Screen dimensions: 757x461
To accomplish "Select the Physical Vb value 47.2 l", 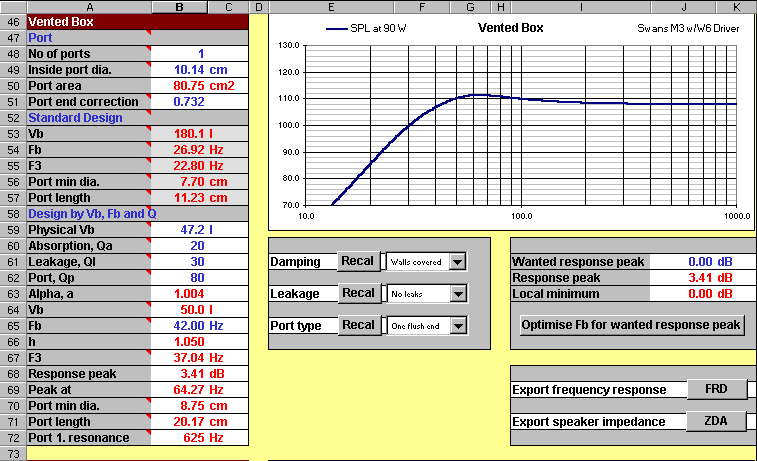I will point(200,230).
